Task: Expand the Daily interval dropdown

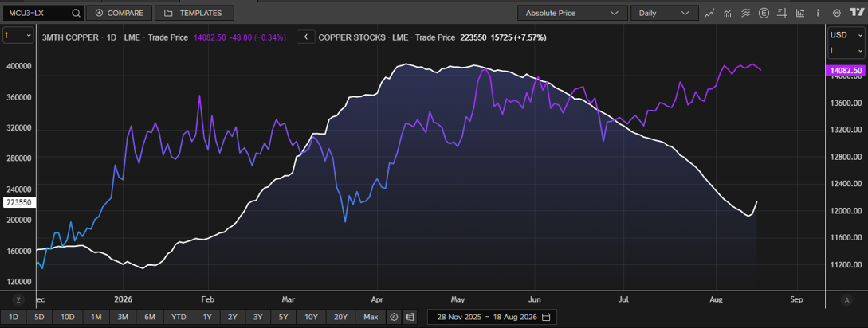Action: click(x=663, y=13)
